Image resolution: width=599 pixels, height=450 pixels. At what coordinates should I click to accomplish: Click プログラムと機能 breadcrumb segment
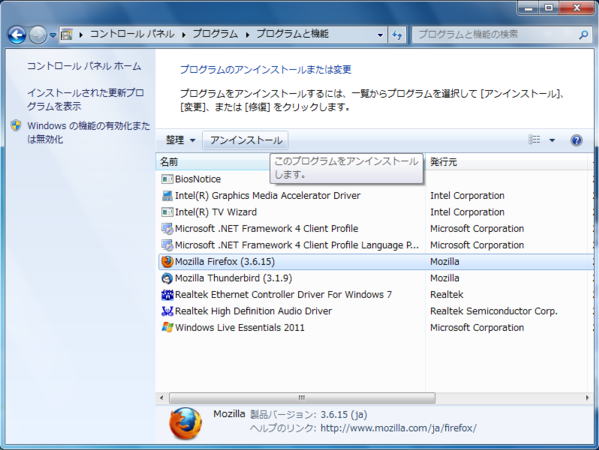(292, 34)
